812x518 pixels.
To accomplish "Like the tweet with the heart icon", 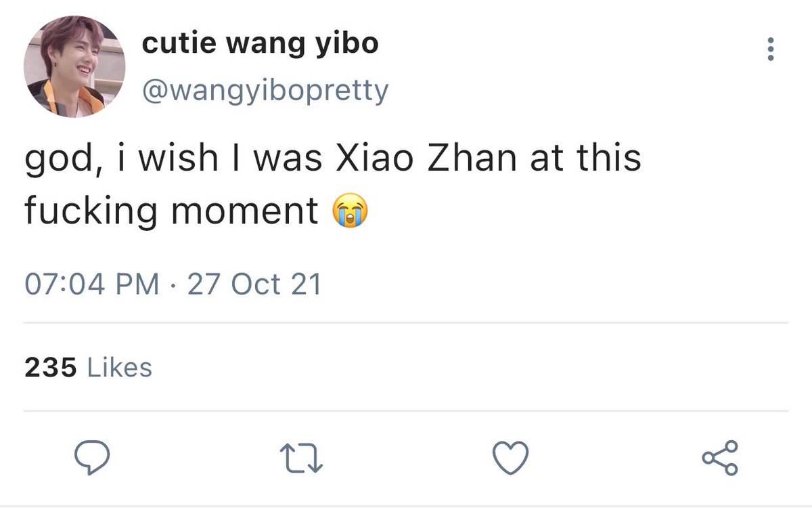I will pos(510,459).
